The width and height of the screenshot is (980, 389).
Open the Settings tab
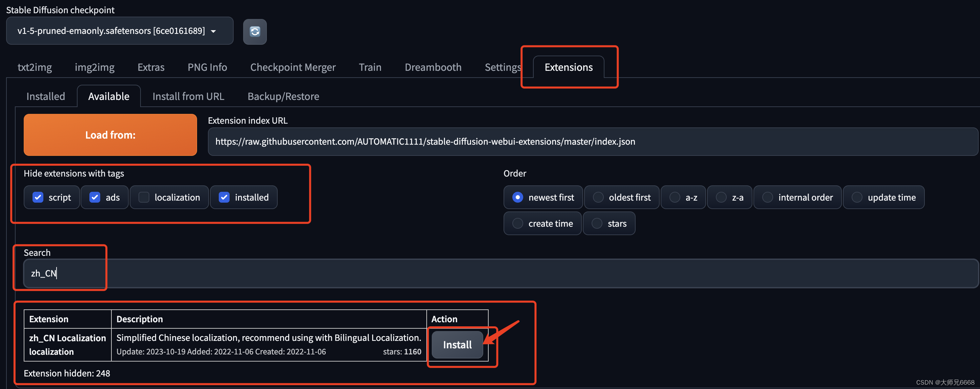click(x=502, y=67)
